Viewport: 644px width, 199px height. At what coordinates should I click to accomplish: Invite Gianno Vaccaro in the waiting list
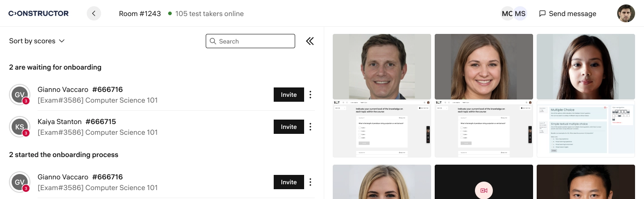click(x=289, y=95)
